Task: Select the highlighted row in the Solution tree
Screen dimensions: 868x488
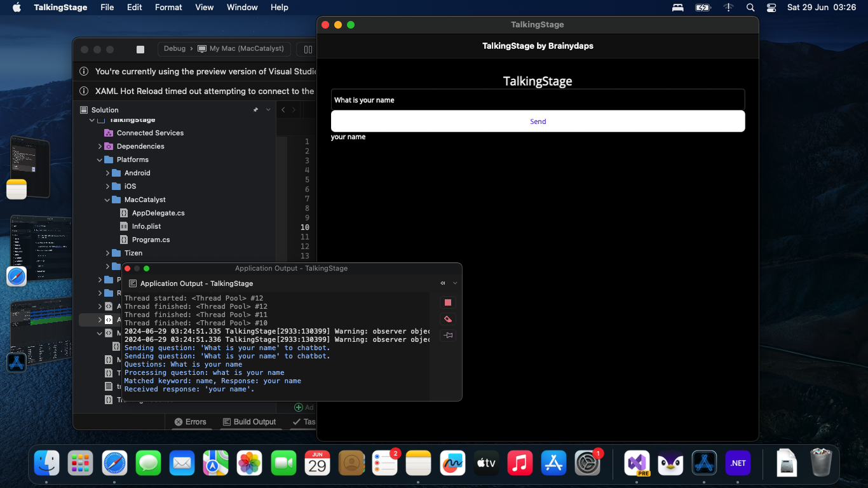Action: coord(100,320)
